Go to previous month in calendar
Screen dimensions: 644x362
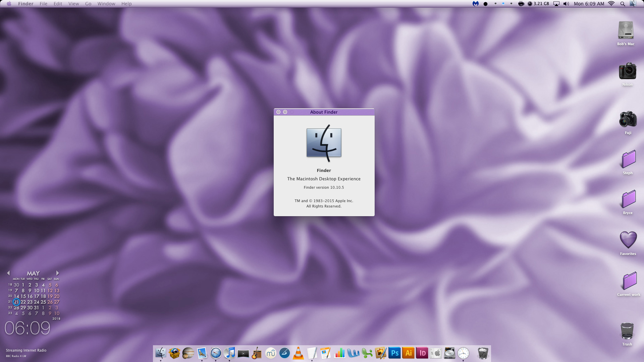[8, 273]
